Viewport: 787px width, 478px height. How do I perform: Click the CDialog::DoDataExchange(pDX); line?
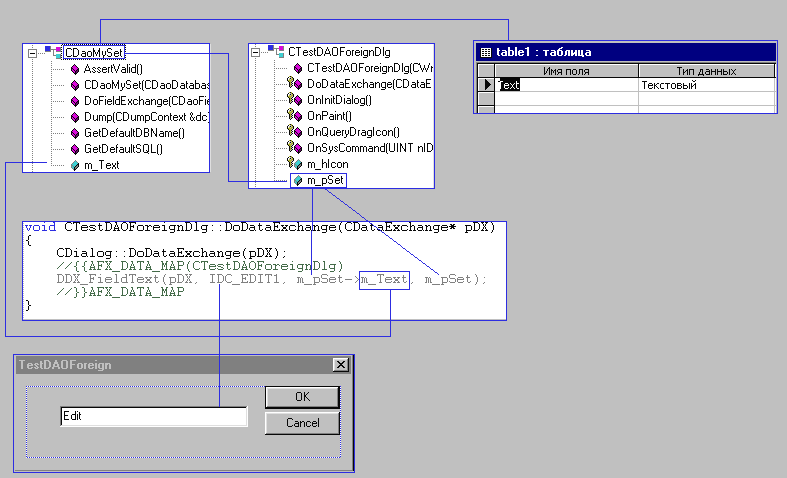(172, 253)
